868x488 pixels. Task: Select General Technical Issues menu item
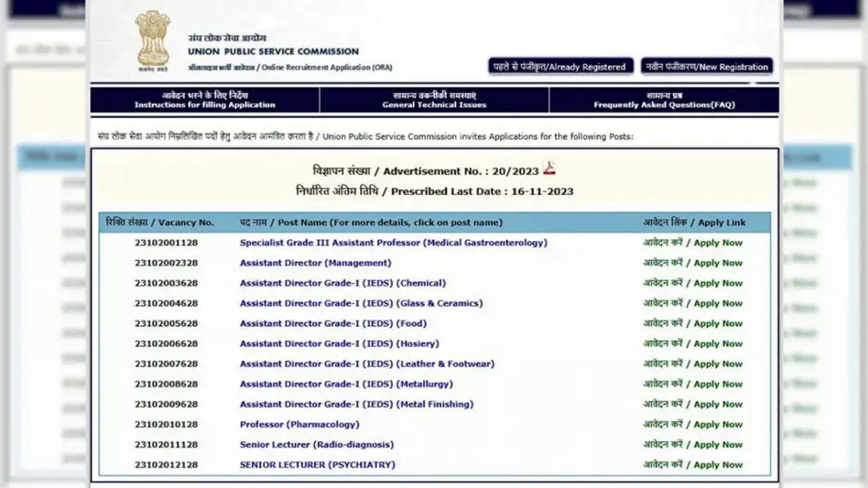pyautogui.click(x=434, y=100)
